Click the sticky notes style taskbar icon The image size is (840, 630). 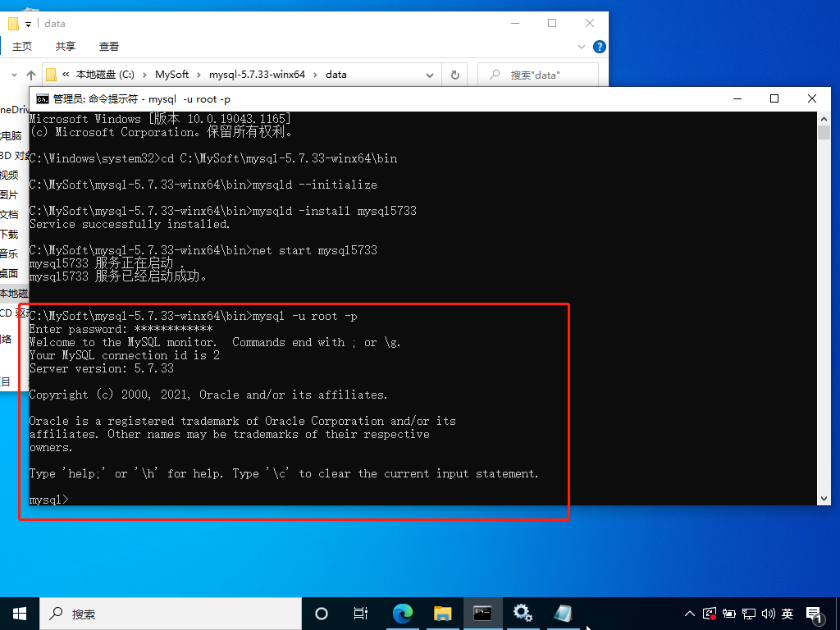tap(563, 614)
